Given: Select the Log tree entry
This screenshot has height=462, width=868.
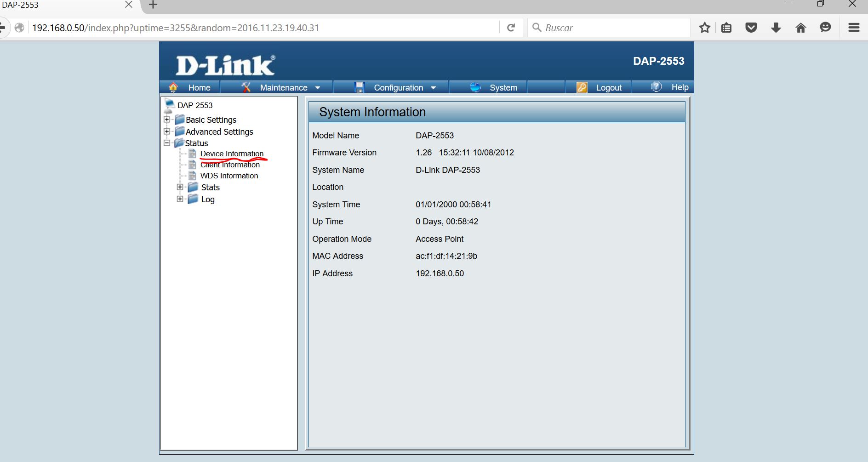Looking at the screenshot, I should (208, 199).
